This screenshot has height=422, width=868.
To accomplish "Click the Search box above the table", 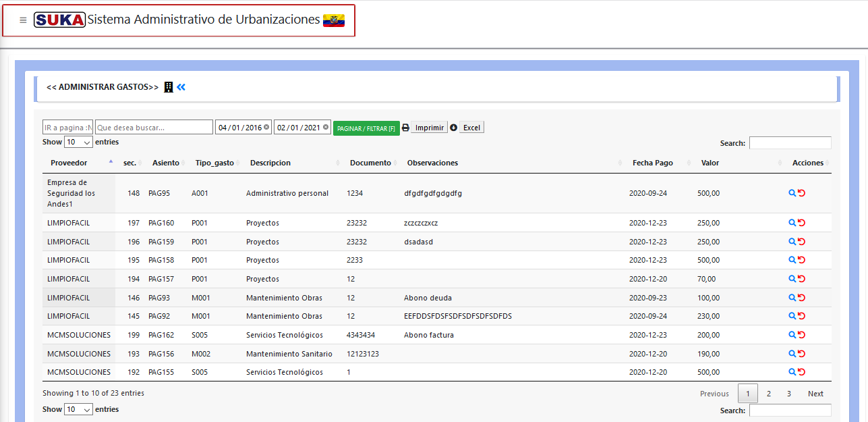I will [790, 143].
